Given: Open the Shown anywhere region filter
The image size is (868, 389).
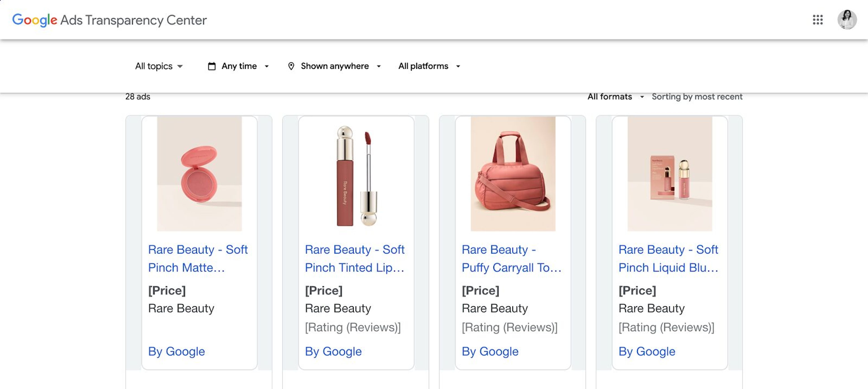Looking at the screenshot, I should 334,66.
